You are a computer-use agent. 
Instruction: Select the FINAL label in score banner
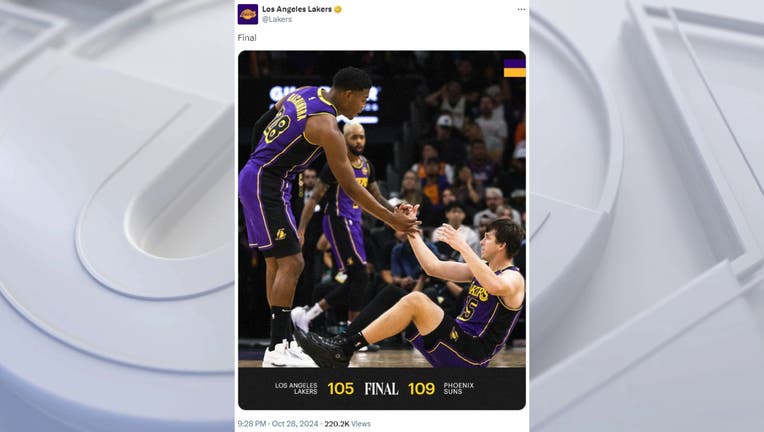click(382, 389)
